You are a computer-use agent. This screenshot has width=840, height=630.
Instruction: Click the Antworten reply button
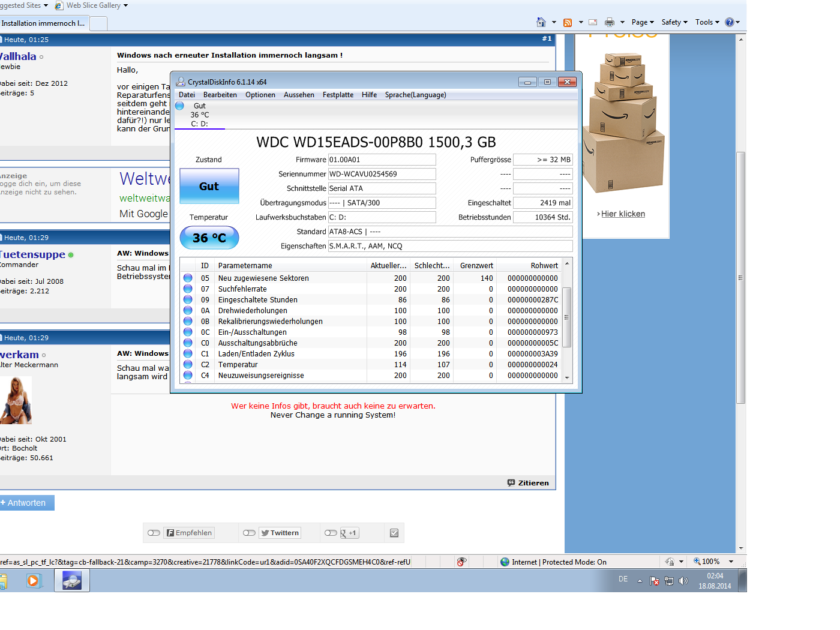27,503
